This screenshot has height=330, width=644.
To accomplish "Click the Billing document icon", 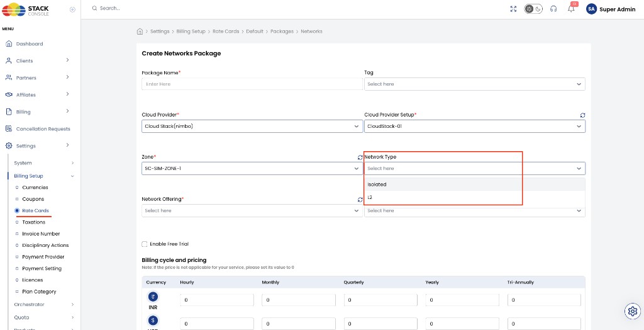I will (9, 111).
